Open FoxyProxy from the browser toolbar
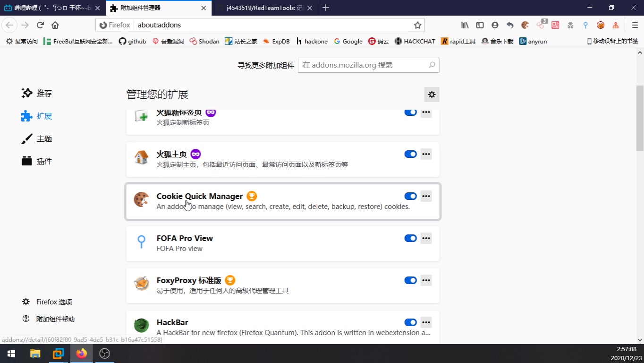 pyautogui.click(x=600, y=25)
